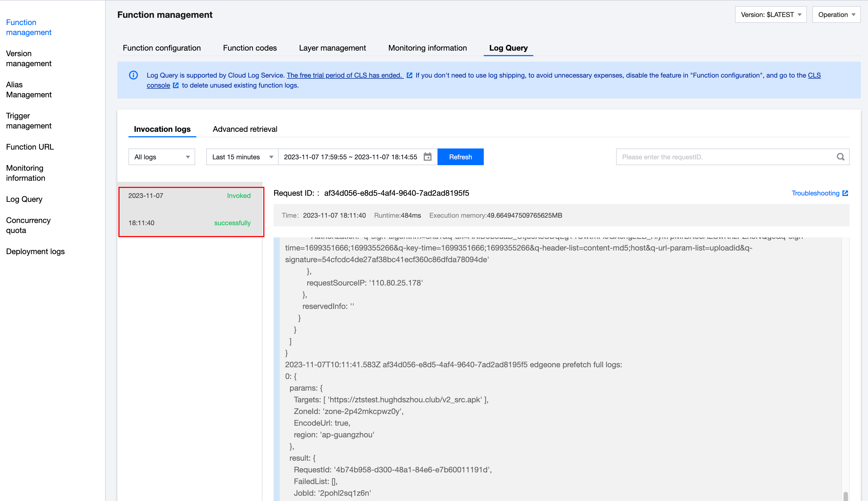Screen dimensions: 868x501
Task: Click the info icon in the blue banner
Action: point(133,75)
